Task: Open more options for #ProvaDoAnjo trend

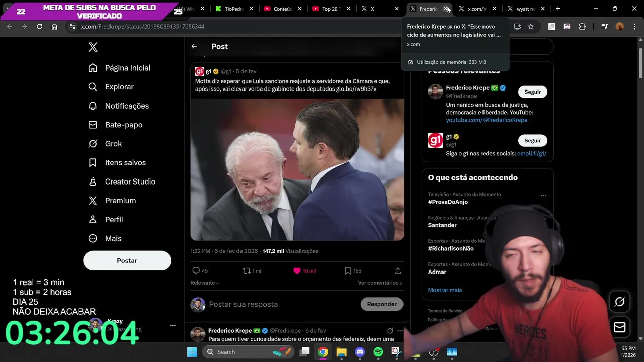Action: pos(543,195)
